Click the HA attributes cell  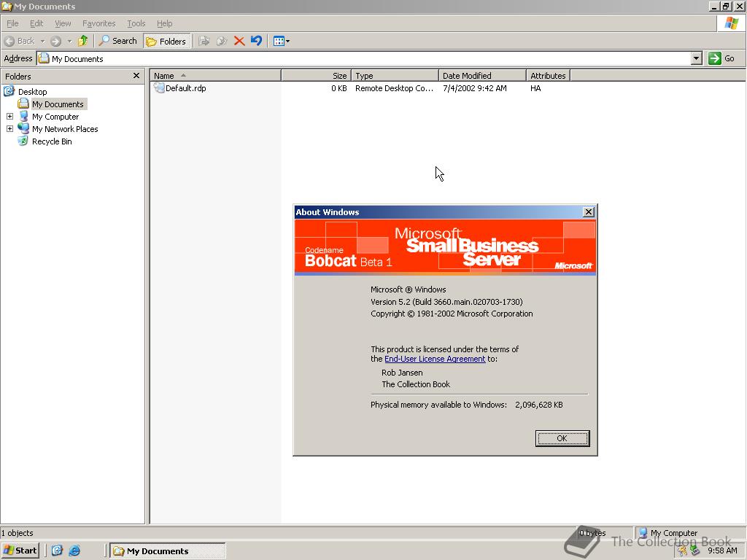tap(535, 88)
